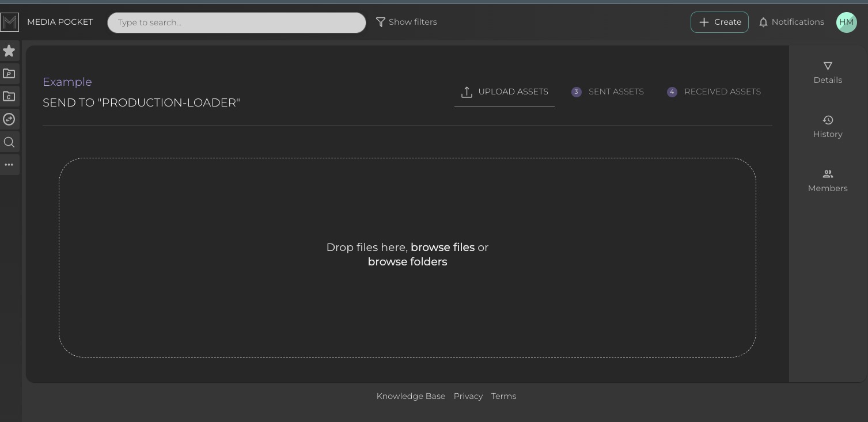Screen dimensions: 868x422
Task: Switch to the Upload Assets tab
Action: point(505,92)
